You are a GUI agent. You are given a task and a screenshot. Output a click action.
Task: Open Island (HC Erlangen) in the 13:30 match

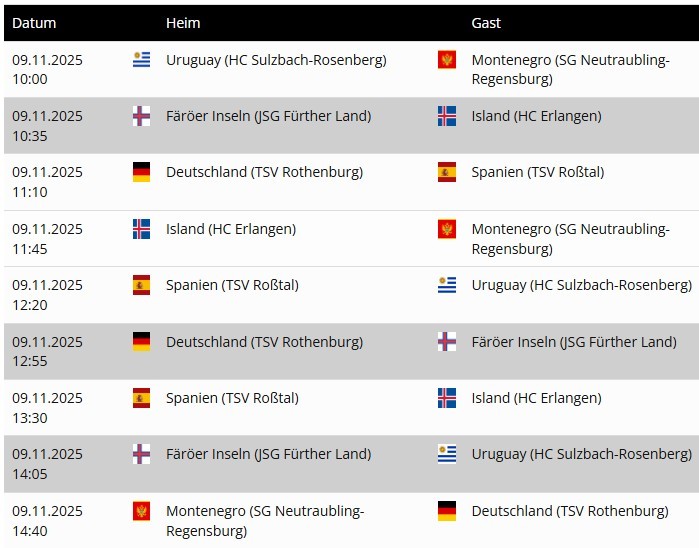(x=536, y=398)
